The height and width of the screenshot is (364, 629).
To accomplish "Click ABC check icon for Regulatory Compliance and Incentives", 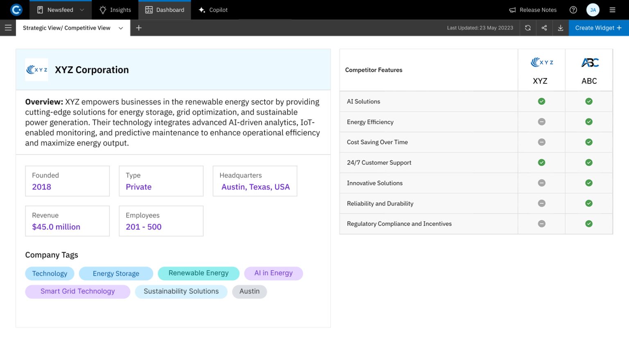I will [x=589, y=224].
